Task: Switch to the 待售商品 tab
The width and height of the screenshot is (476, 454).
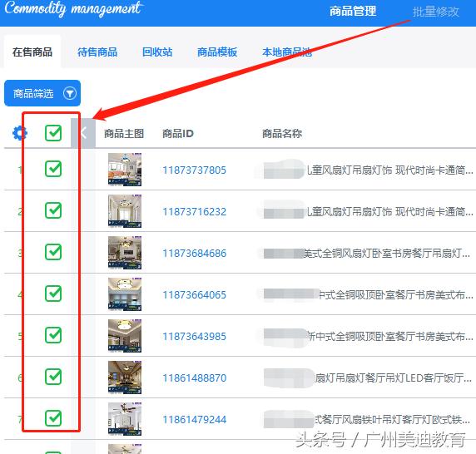Action: 97,52
